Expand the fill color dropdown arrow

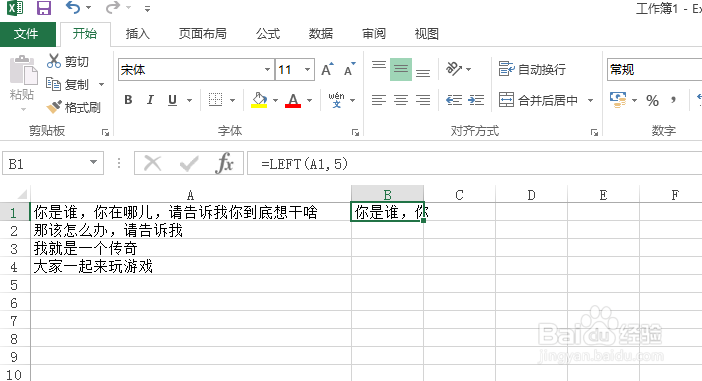[275, 100]
